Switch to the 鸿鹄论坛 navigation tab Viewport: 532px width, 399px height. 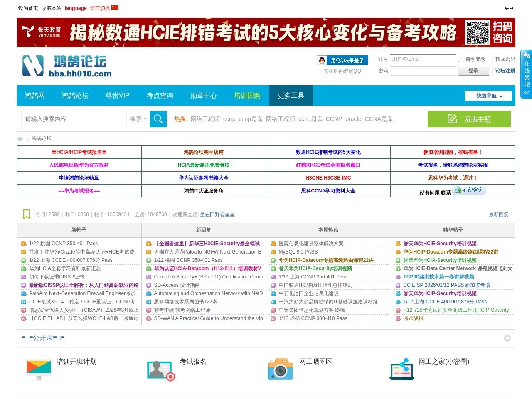click(75, 95)
